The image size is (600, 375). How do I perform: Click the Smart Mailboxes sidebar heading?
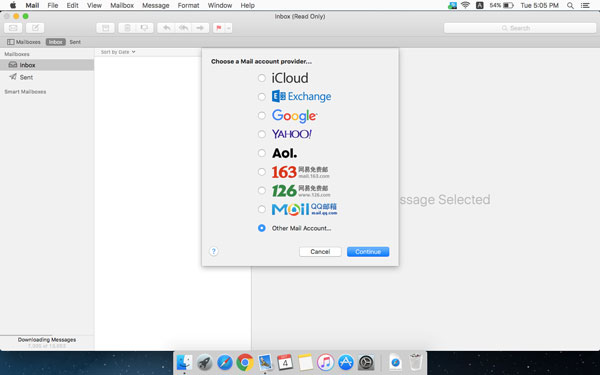(x=25, y=92)
